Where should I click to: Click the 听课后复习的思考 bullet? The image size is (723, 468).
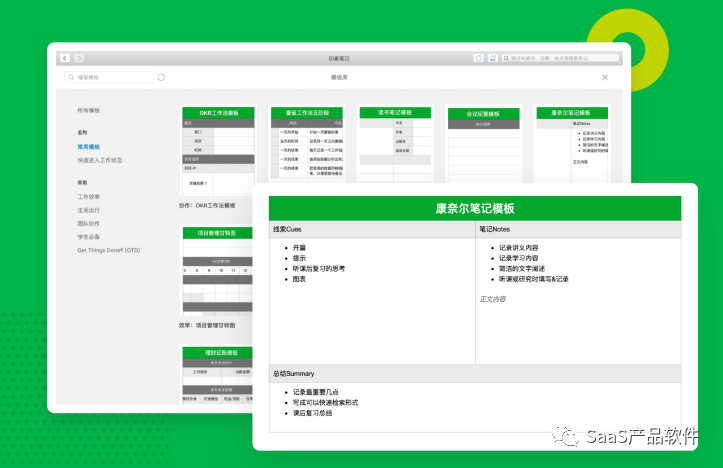coord(319,268)
